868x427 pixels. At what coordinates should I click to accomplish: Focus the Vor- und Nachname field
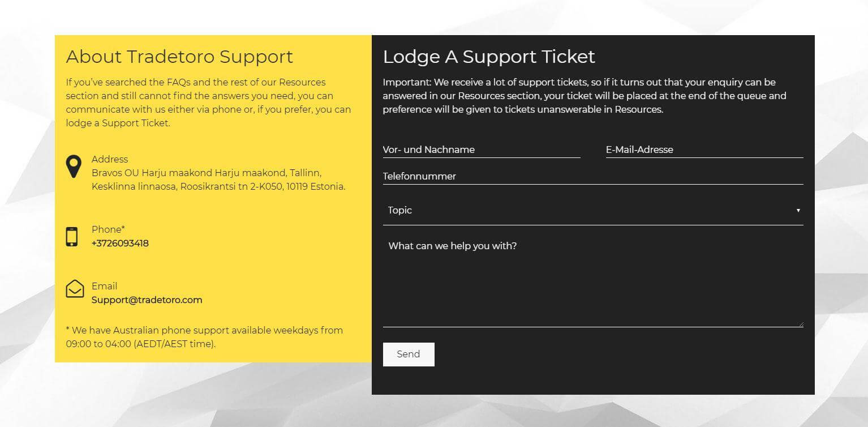click(482, 150)
